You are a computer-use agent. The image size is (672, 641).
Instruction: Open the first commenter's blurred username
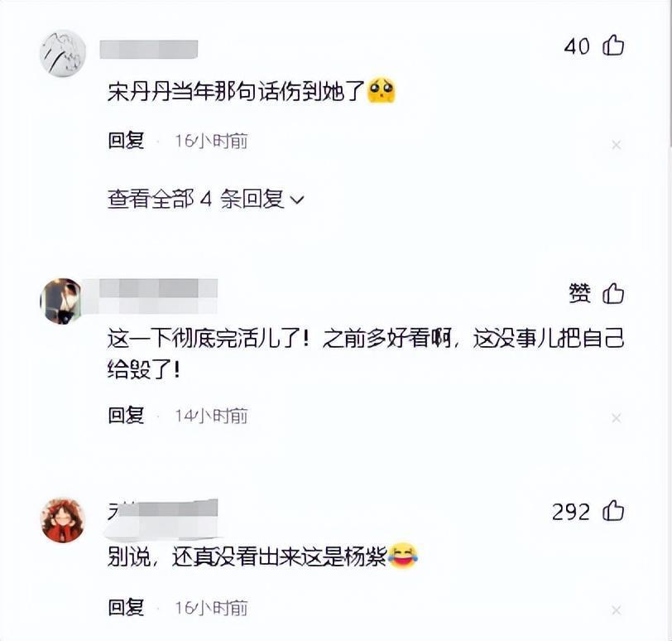coord(149,50)
